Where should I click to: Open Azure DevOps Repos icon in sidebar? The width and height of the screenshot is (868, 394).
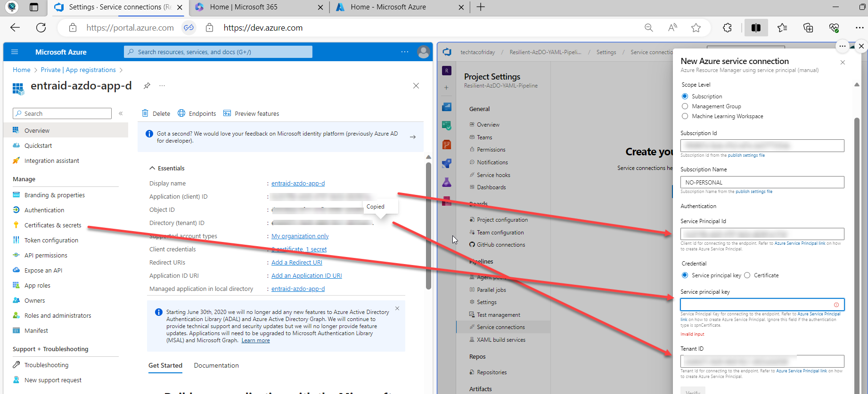click(x=447, y=145)
